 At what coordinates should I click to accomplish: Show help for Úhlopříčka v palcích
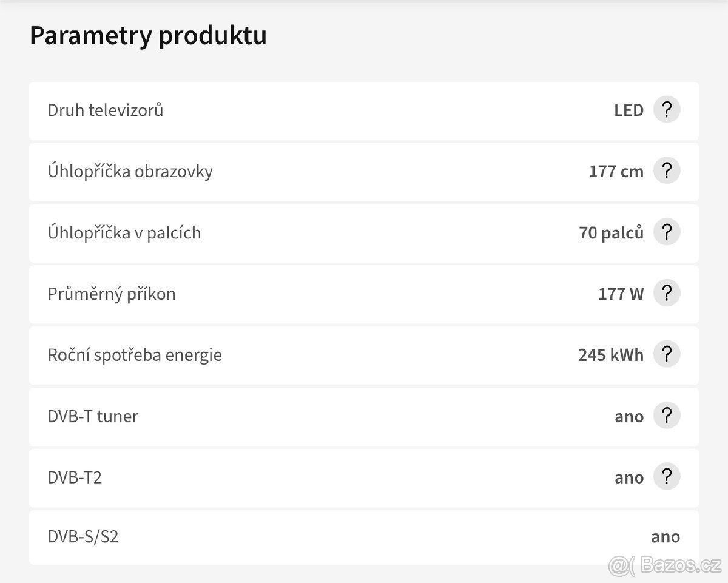[666, 232]
